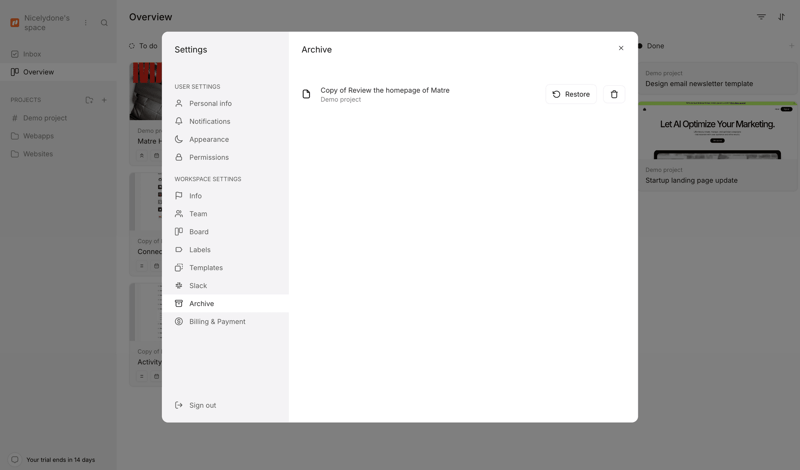Click the Appearance moon icon
Image resolution: width=800 pixels, height=470 pixels.
(179, 139)
